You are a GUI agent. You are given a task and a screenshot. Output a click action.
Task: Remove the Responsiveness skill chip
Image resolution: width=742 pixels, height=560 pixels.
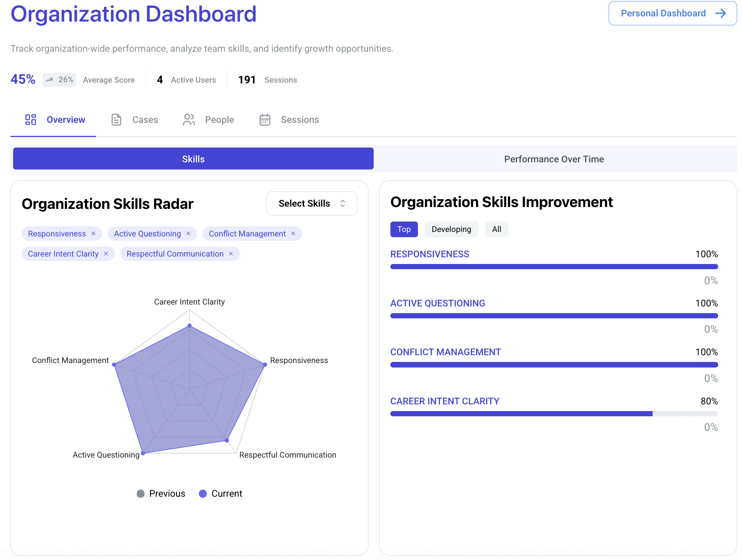coord(93,233)
